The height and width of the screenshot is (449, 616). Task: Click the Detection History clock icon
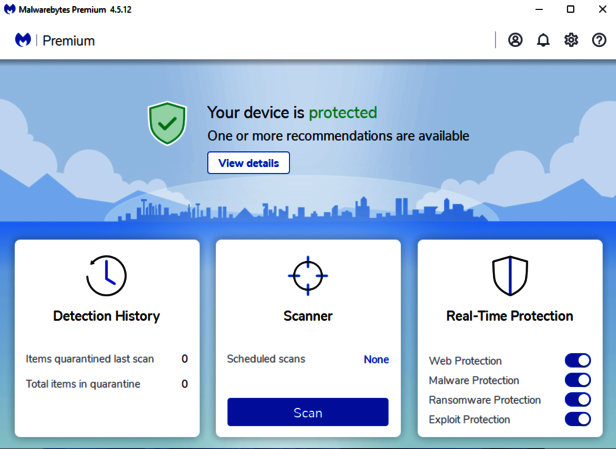click(106, 275)
